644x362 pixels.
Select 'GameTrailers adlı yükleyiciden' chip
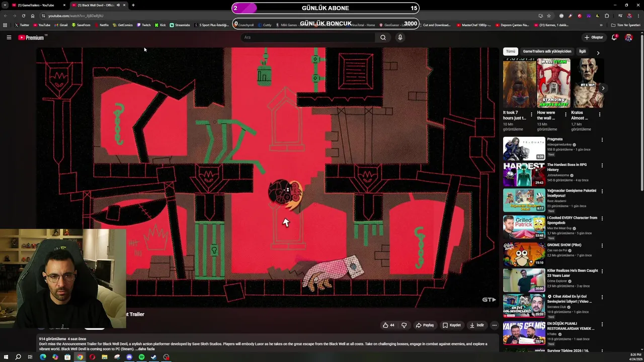point(547,51)
